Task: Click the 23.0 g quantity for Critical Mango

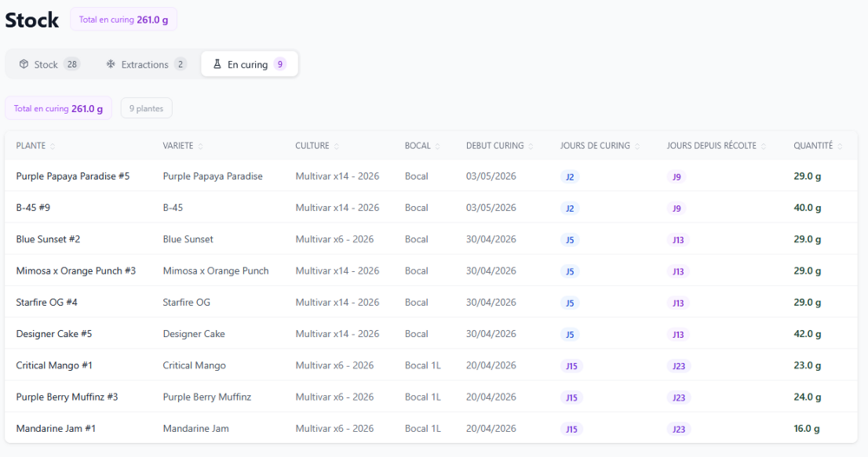Action: (807, 366)
